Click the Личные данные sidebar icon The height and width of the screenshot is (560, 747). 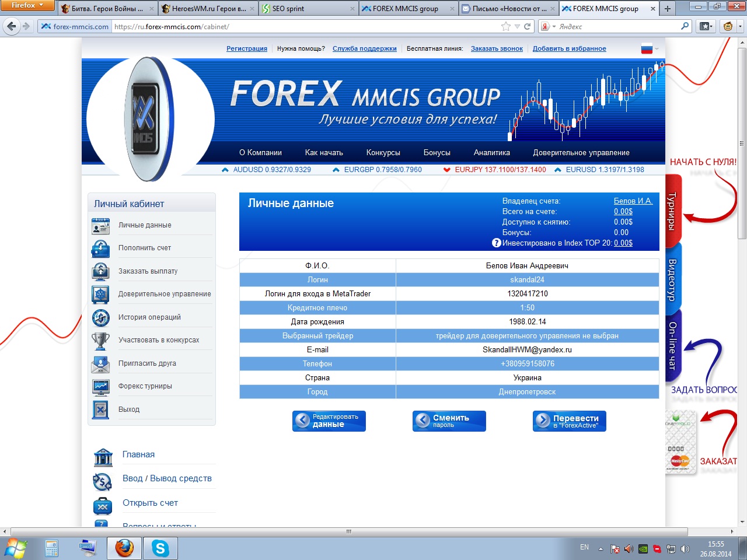(x=100, y=226)
